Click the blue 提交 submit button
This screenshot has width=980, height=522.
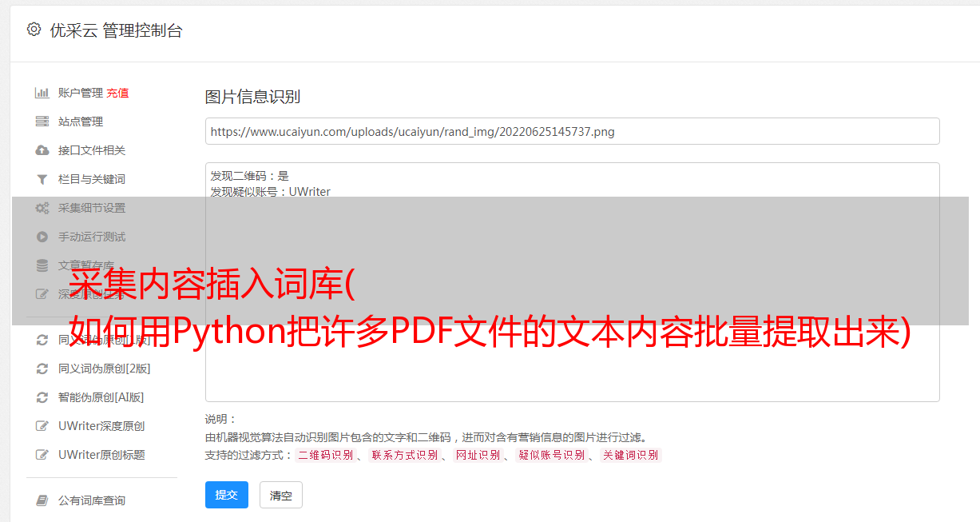pyautogui.click(x=227, y=495)
